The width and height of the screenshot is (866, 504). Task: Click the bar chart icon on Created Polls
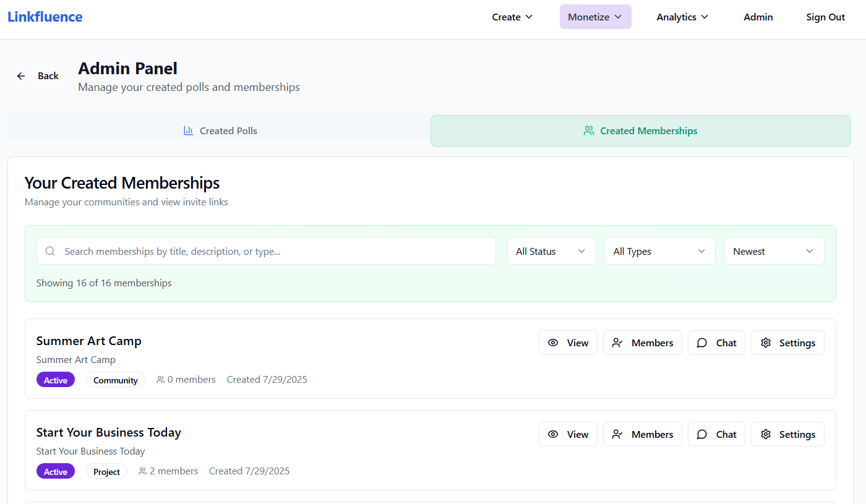click(189, 130)
